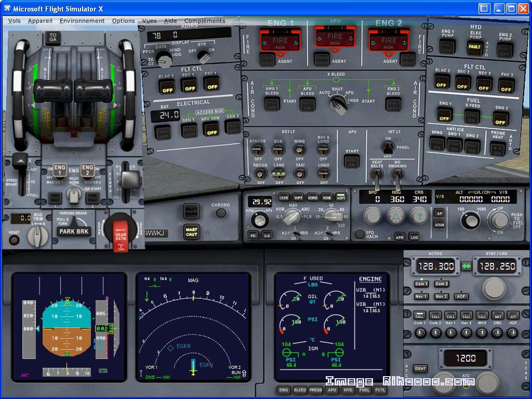The image size is (532, 399).
Task: Open the FUEL system page button
Action: 364,389
